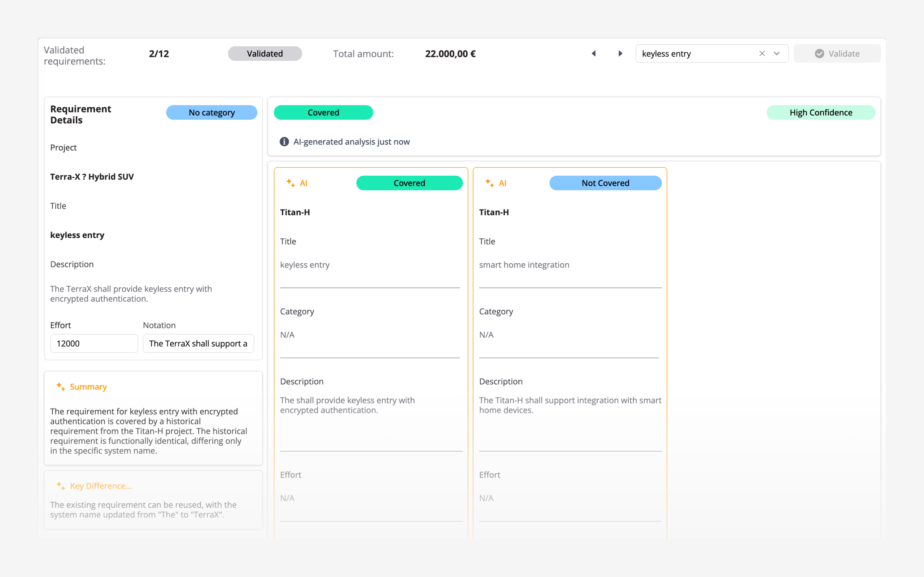Screen dimensions: 924x577
Task: Click the High Confidence badge
Action: pyautogui.click(x=821, y=112)
